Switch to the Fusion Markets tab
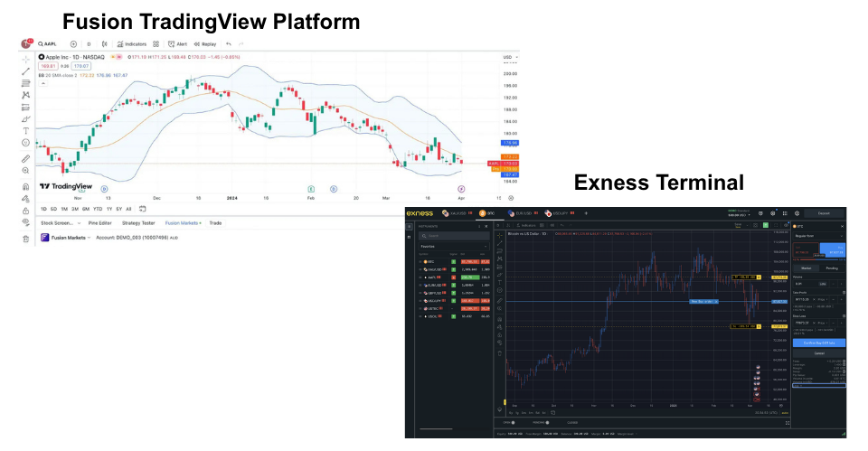This screenshot has height=451, width=868. 184,223
